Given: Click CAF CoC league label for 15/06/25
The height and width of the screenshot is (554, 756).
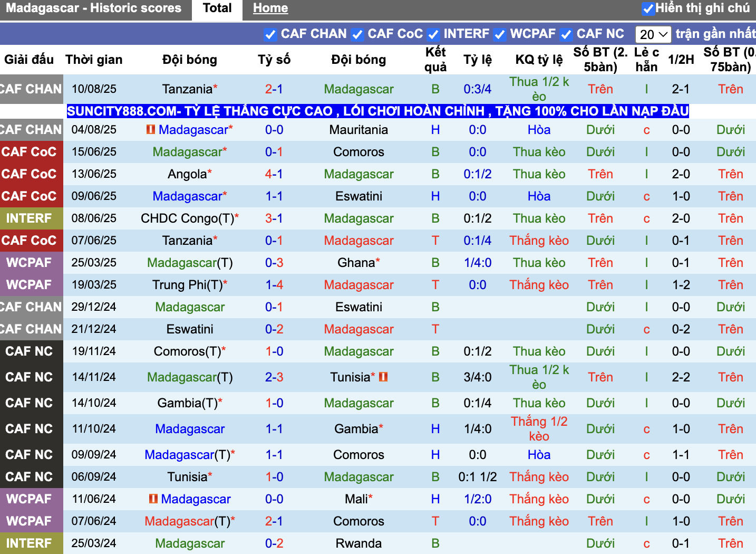Looking at the screenshot, I should (x=29, y=152).
